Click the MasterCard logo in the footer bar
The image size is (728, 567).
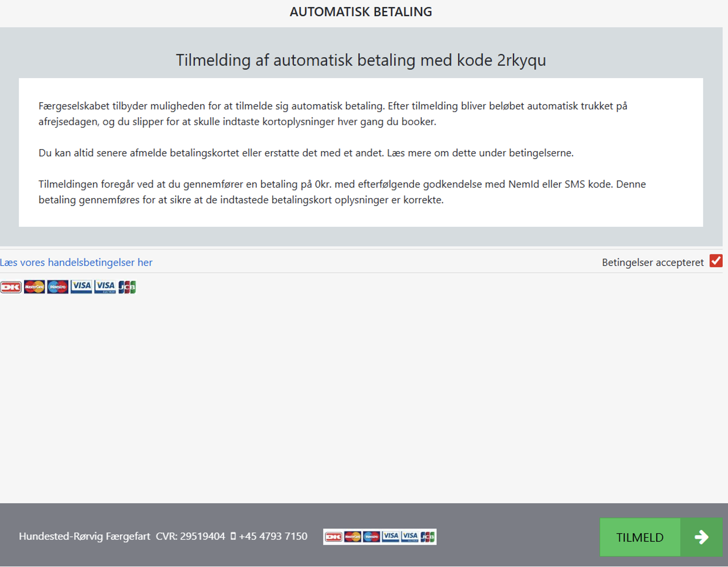[353, 537]
